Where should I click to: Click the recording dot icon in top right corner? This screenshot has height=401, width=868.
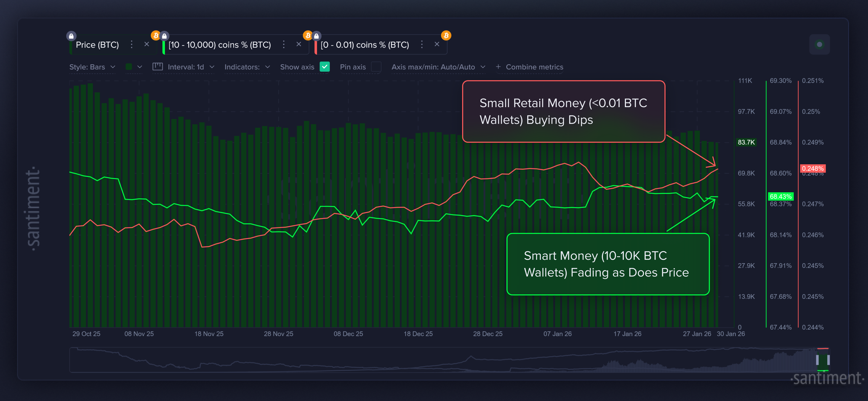[820, 44]
